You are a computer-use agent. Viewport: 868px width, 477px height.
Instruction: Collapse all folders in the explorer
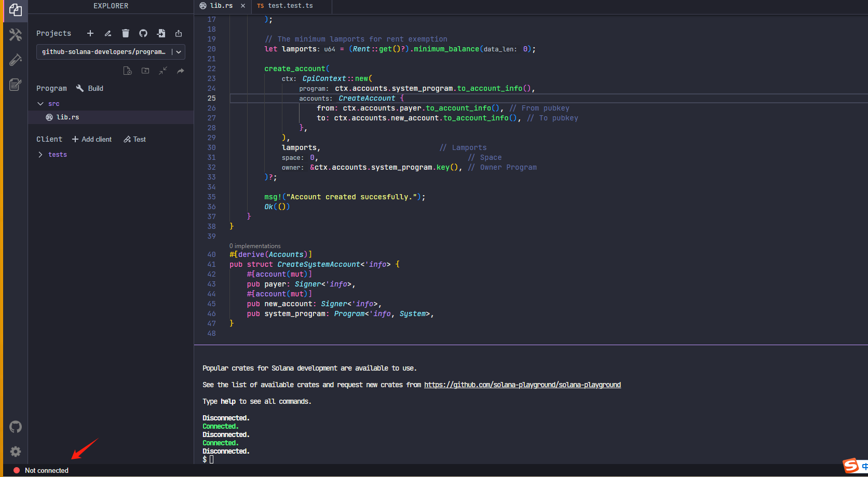[x=163, y=71]
